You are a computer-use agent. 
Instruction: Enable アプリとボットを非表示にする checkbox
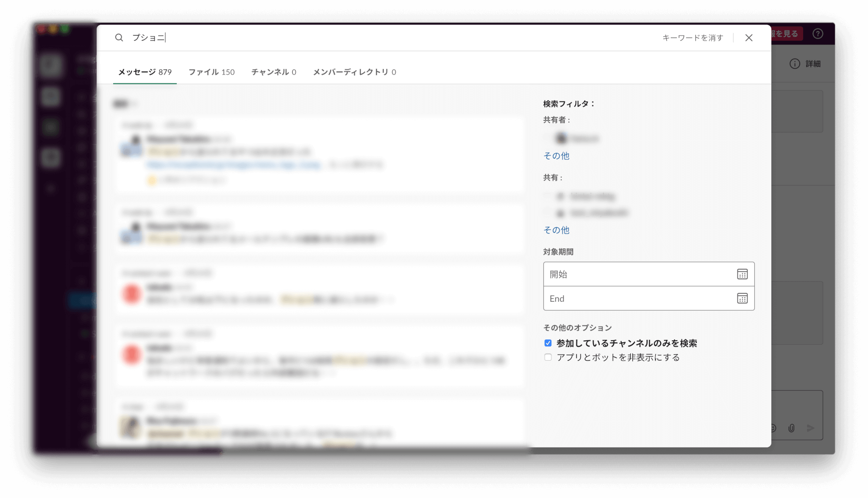pyautogui.click(x=548, y=357)
